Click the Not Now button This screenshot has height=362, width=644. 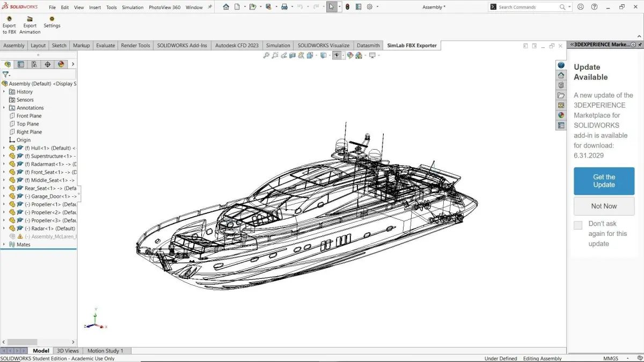604,206
